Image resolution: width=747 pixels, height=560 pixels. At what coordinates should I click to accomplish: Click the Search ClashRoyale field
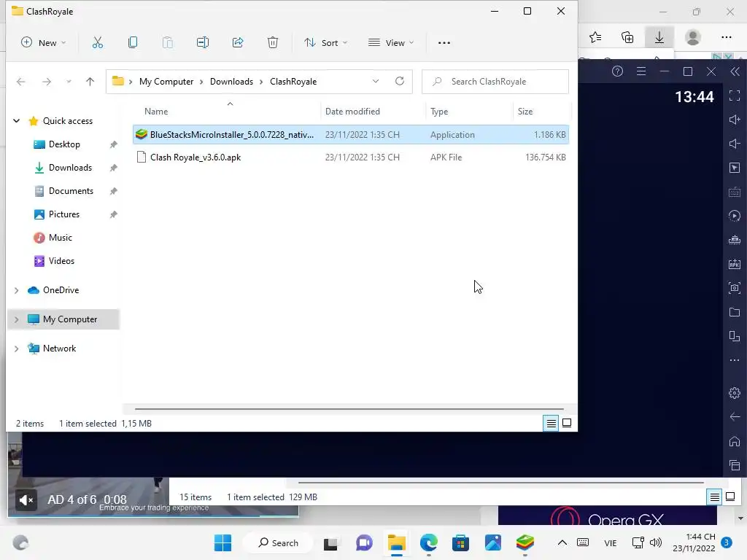(495, 82)
